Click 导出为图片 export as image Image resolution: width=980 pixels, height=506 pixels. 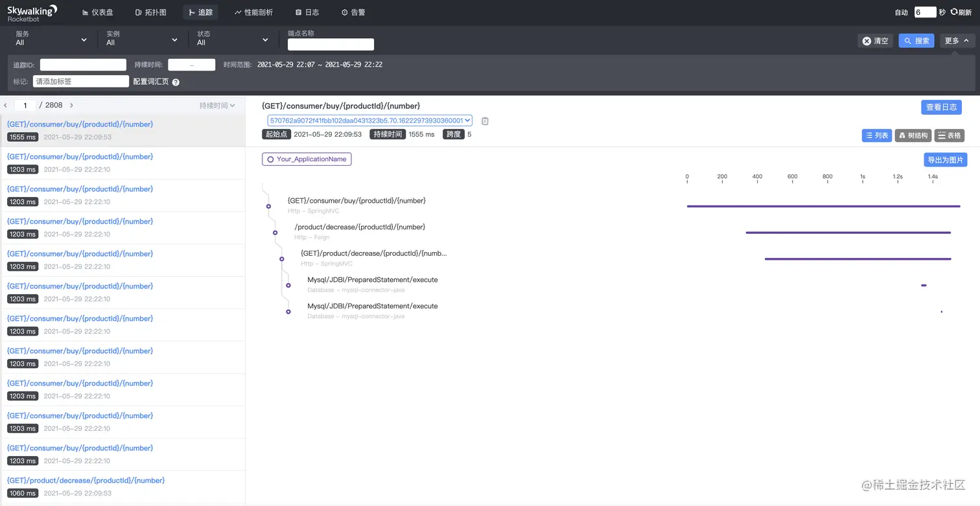point(945,159)
